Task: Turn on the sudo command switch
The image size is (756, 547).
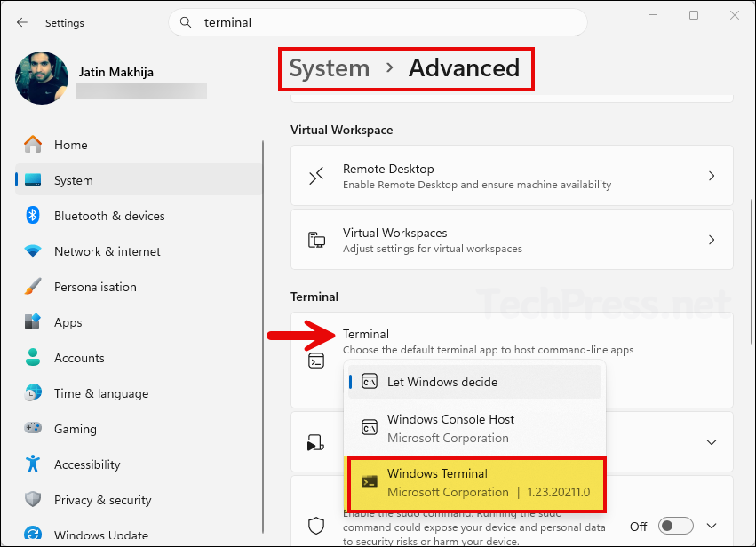Action: tap(675, 526)
